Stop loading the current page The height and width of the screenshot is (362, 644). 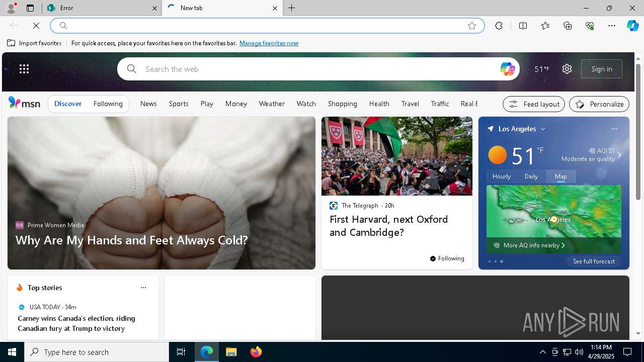pos(36,26)
